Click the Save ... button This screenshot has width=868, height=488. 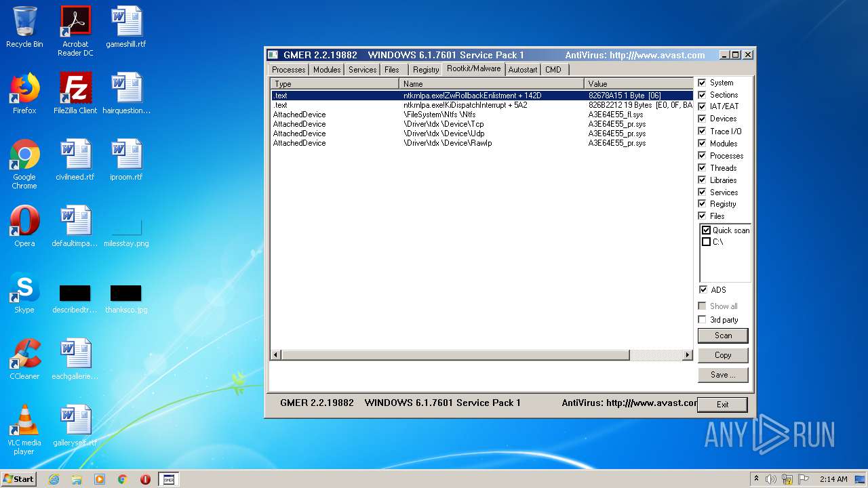pyautogui.click(x=723, y=375)
